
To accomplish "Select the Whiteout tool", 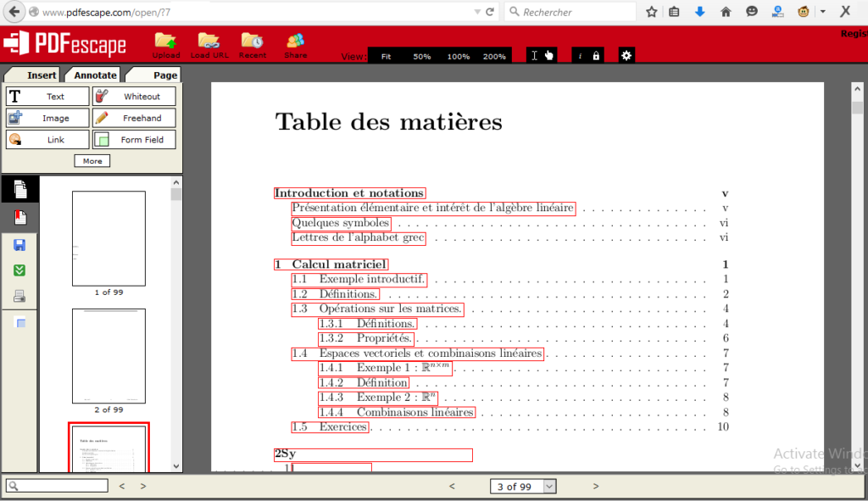I will [x=134, y=96].
